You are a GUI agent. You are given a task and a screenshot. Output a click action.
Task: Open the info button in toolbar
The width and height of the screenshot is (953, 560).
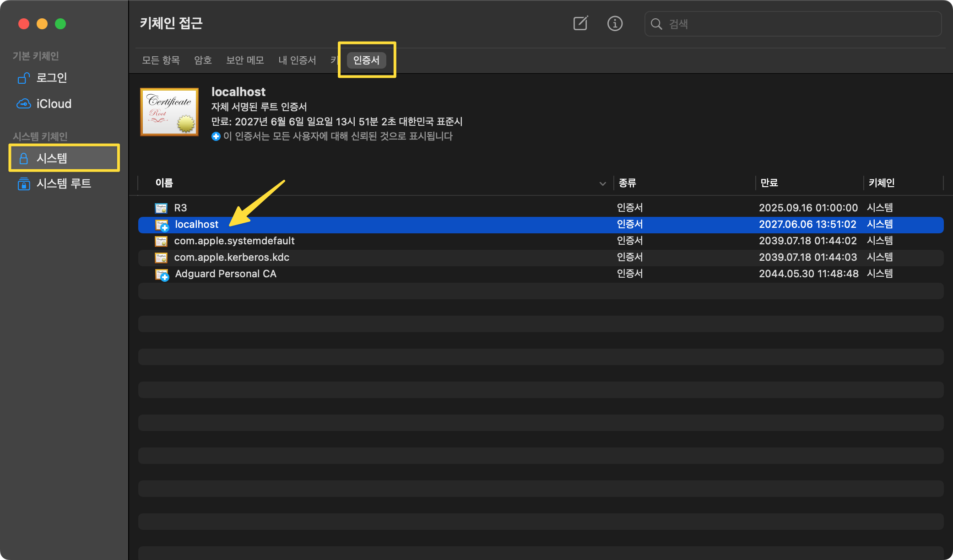pos(615,23)
